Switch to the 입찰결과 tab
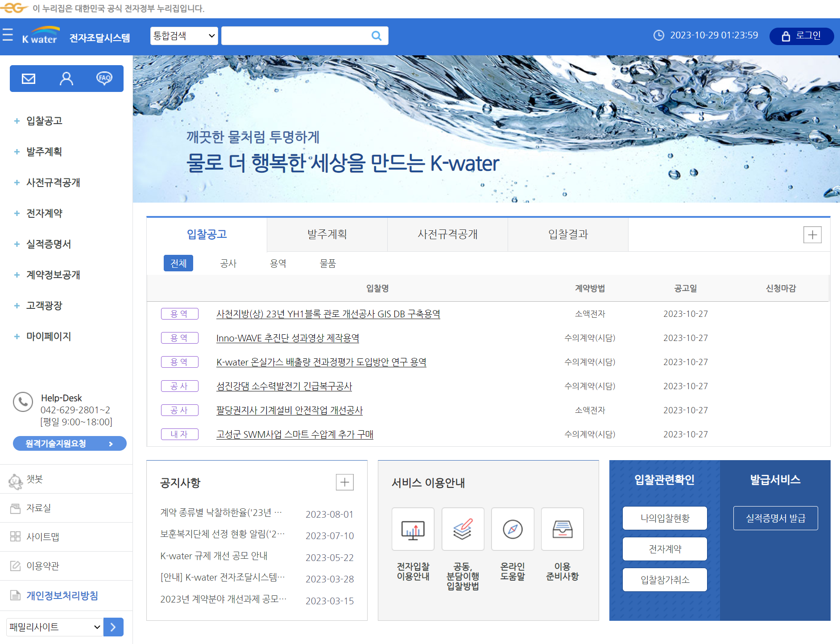This screenshot has width=840, height=644. (x=568, y=234)
